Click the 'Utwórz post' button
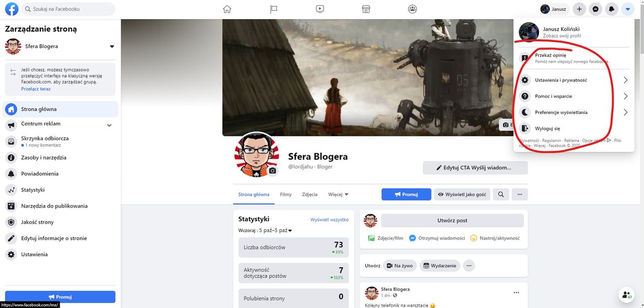This screenshot has width=644, height=308. tap(452, 221)
